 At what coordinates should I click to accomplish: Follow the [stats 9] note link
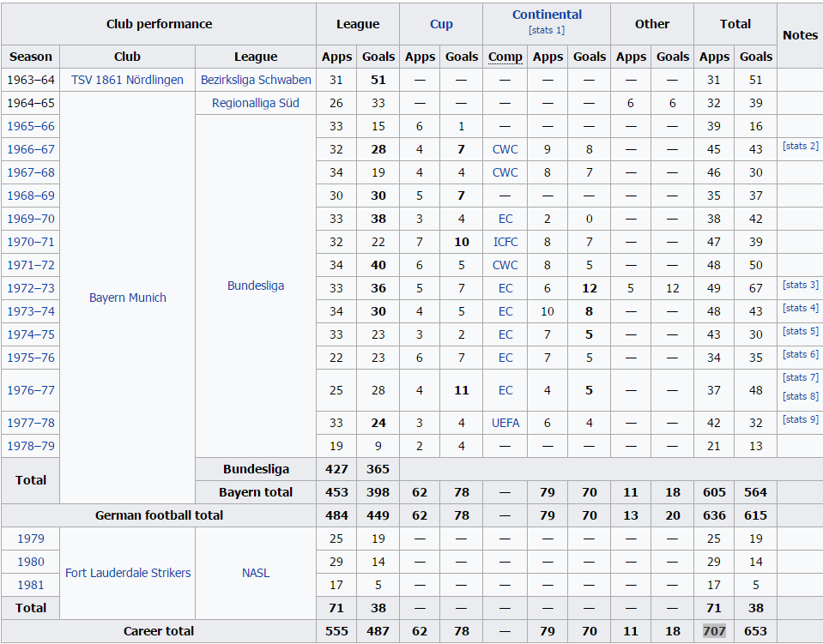(801, 419)
